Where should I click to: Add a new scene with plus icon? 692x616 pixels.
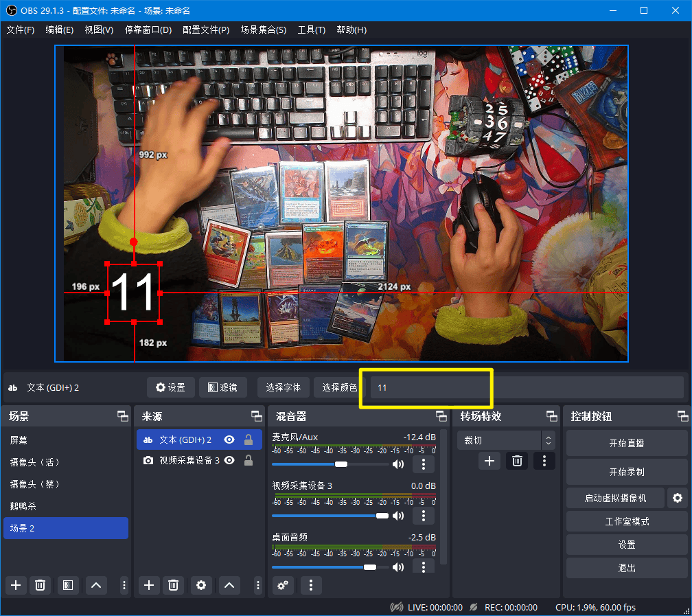(16, 586)
